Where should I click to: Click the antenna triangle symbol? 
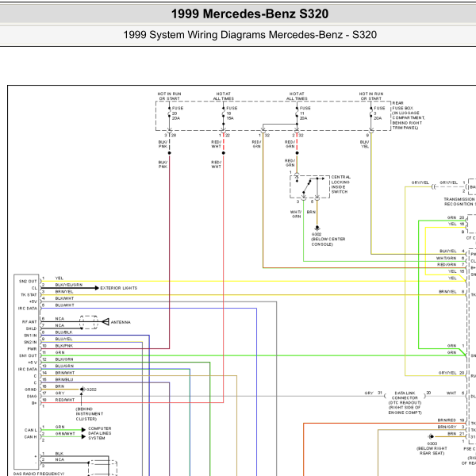point(106,322)
